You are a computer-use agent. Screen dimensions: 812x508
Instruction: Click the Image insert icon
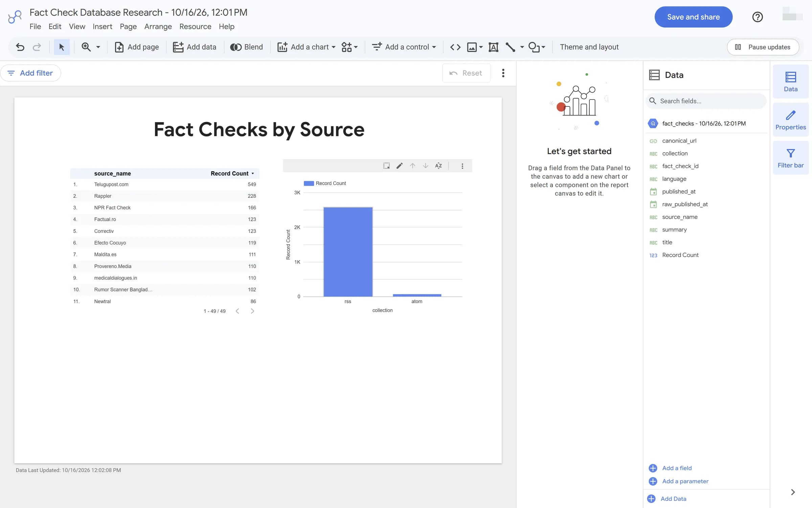pos(472,47)
